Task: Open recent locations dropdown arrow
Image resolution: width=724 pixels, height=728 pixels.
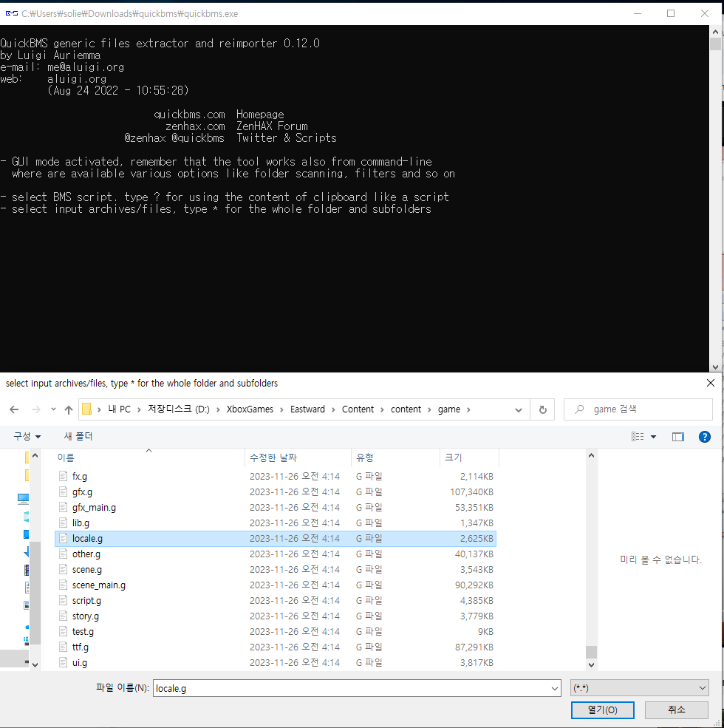Action: pyautogui.click(x=53, y=409)
